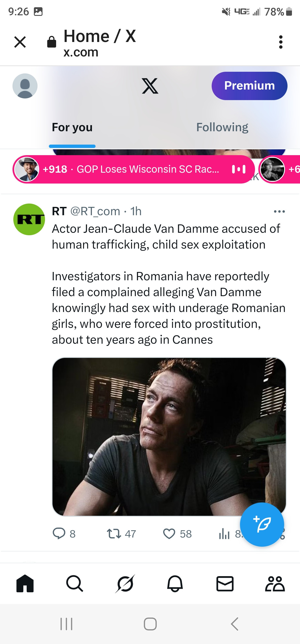Open Messages envelope icon

tap(225, 583)
